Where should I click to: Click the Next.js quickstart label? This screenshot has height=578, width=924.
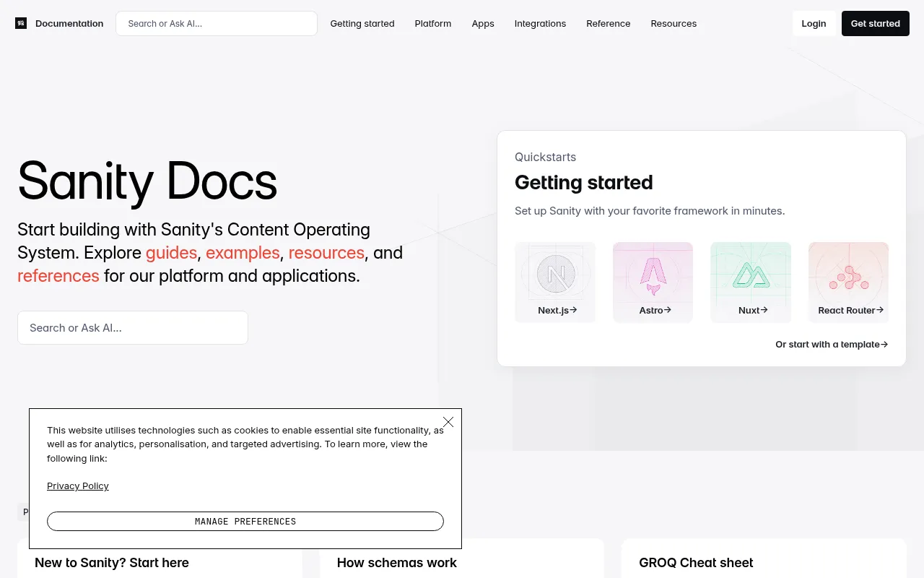tap(557, 310)
